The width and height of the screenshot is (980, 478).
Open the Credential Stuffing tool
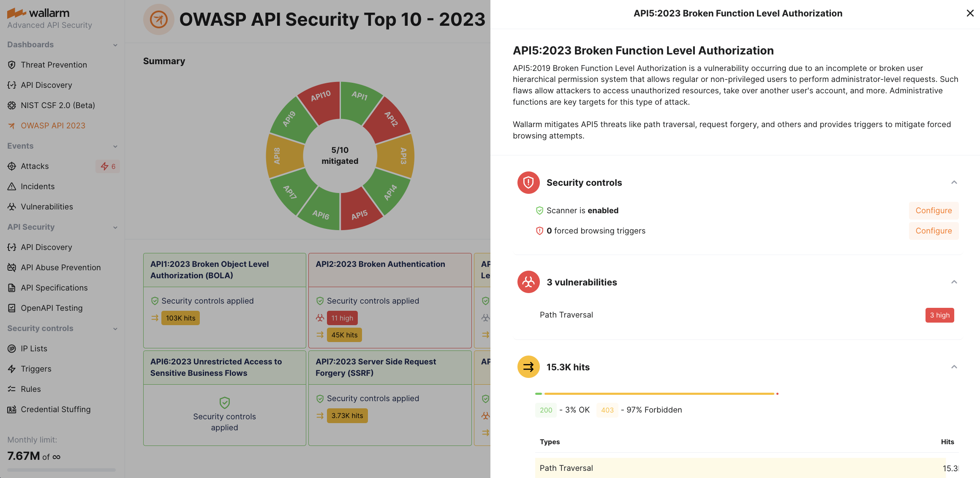[55, 409]
